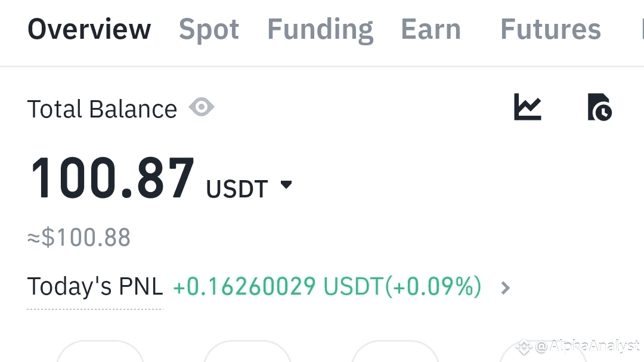Viewport: 644px width, 362px height.
Task: Switch to the Spot tab
Action: (x=209, y=29)
